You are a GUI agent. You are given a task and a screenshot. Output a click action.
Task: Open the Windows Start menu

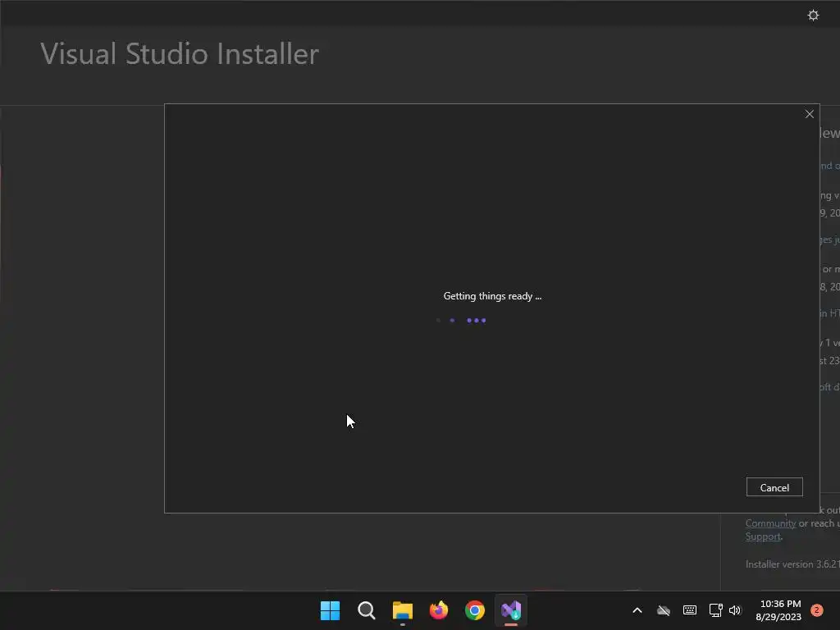[x=330, y=610]
